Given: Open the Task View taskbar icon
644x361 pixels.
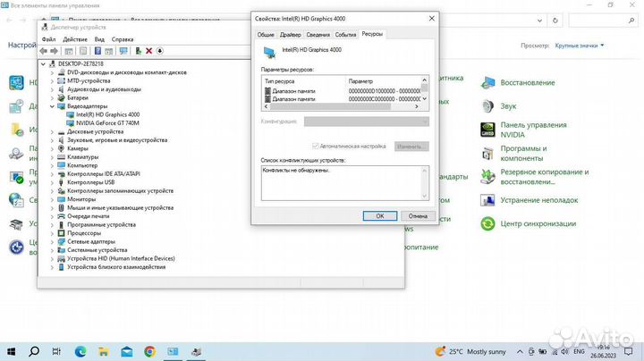Looking at the screenshot, I should [56, 351].
